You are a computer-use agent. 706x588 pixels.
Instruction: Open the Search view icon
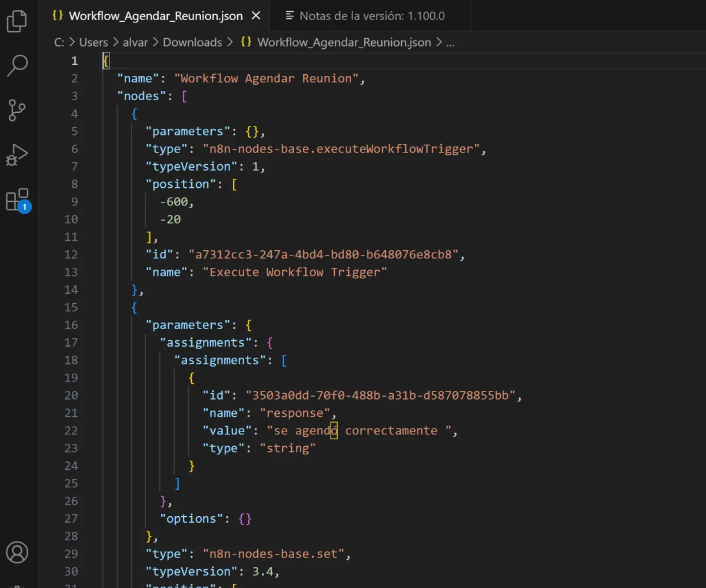17,65
